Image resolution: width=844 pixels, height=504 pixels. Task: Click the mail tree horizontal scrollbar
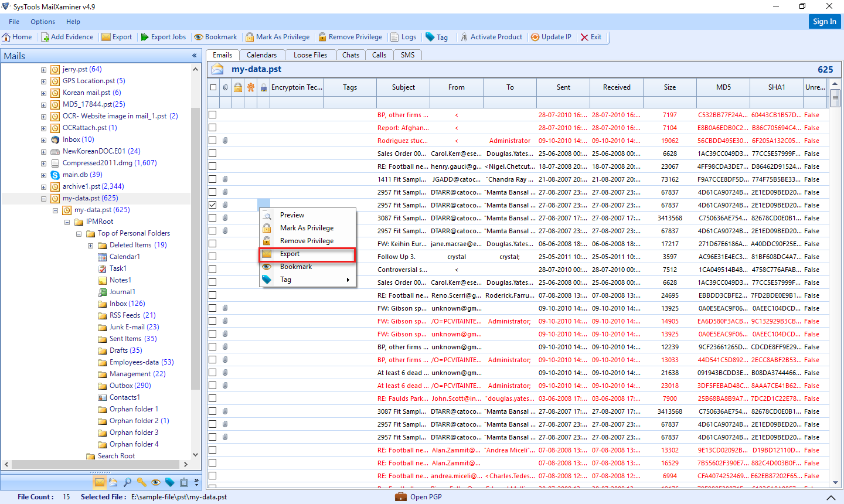click(x=95, y=464)
